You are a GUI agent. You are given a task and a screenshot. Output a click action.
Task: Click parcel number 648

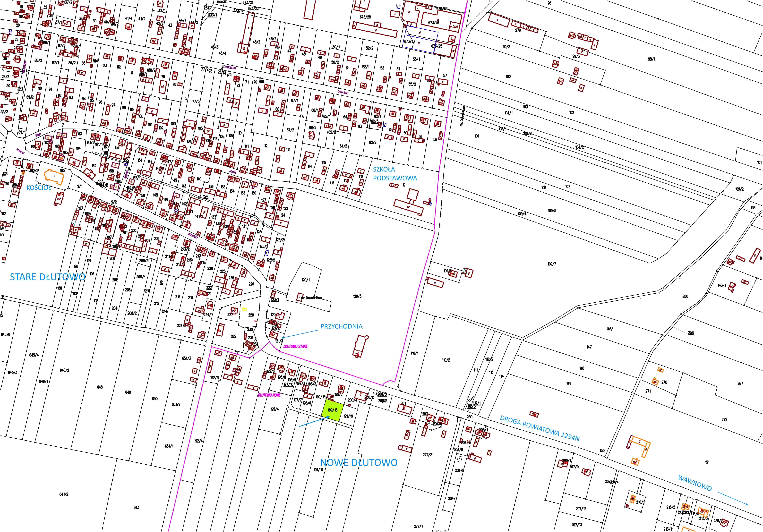pyautogui.click(x=100, y=387)
